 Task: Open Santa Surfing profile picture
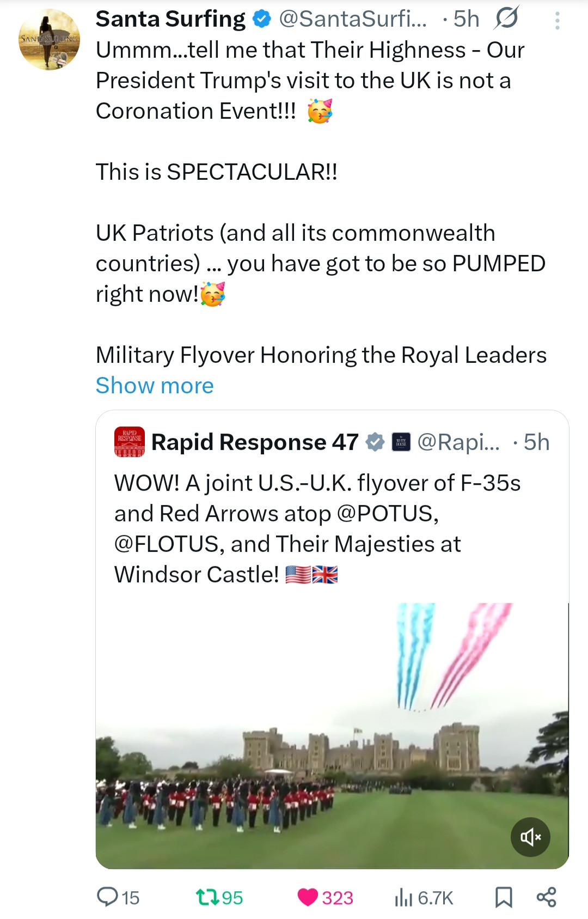(49, 39)
